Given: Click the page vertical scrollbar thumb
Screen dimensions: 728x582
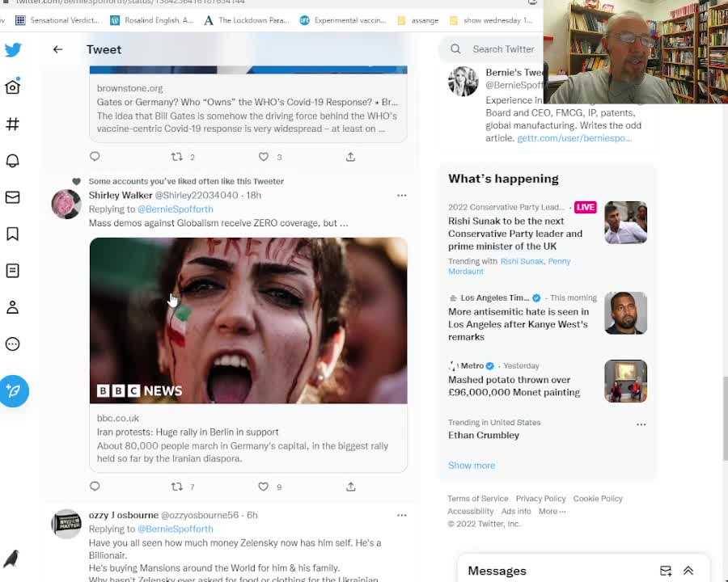Looking at the screenshot, I should [x=724, y=419].
